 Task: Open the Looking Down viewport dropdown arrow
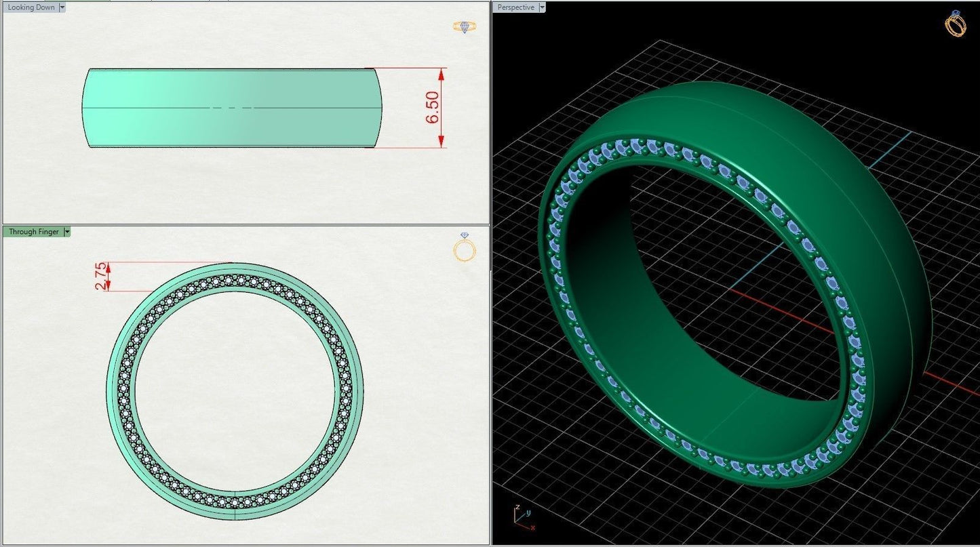(62, 7)
